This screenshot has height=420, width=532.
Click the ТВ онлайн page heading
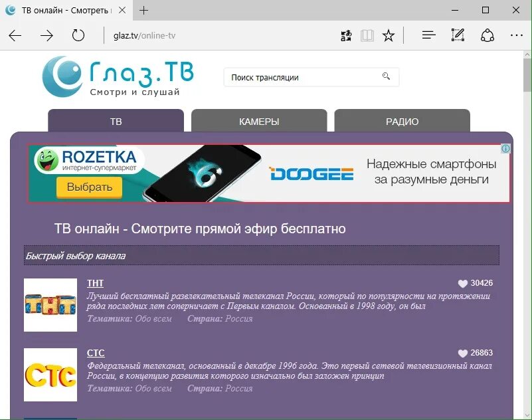tap(200, 229)
